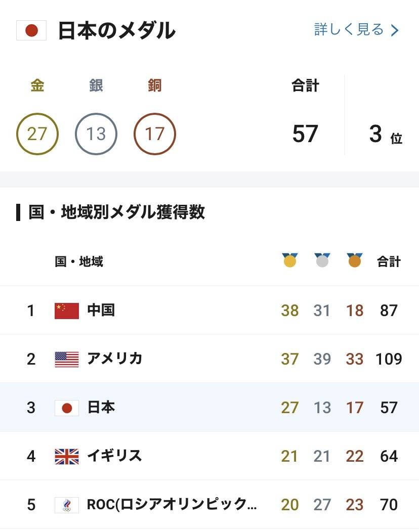Click the 合計 column header in the table
This screenshot has height=532, width=419.
click(x=389, y=261)
